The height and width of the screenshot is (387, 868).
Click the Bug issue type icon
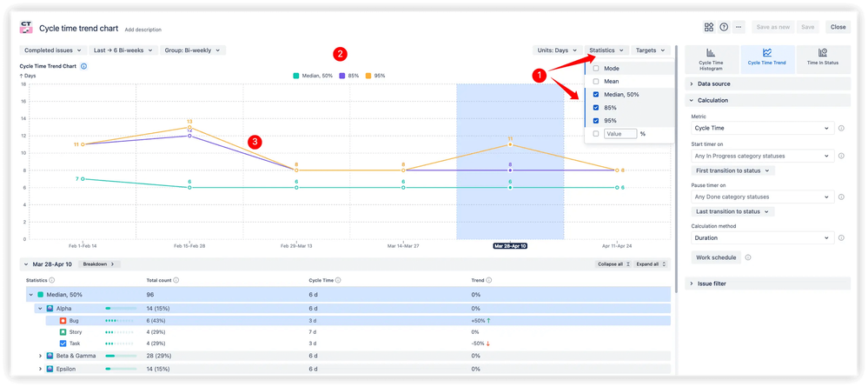pos(63,321)
